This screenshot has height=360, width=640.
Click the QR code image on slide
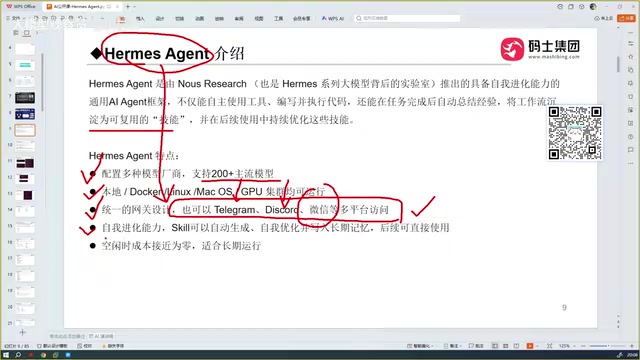575,133
